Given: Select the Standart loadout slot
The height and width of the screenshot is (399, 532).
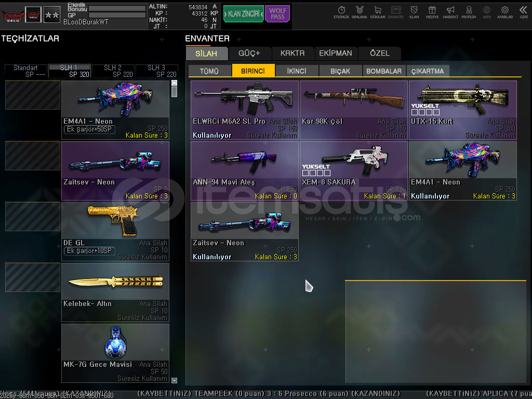Looking at the screenshot, I should click(26, 71).
